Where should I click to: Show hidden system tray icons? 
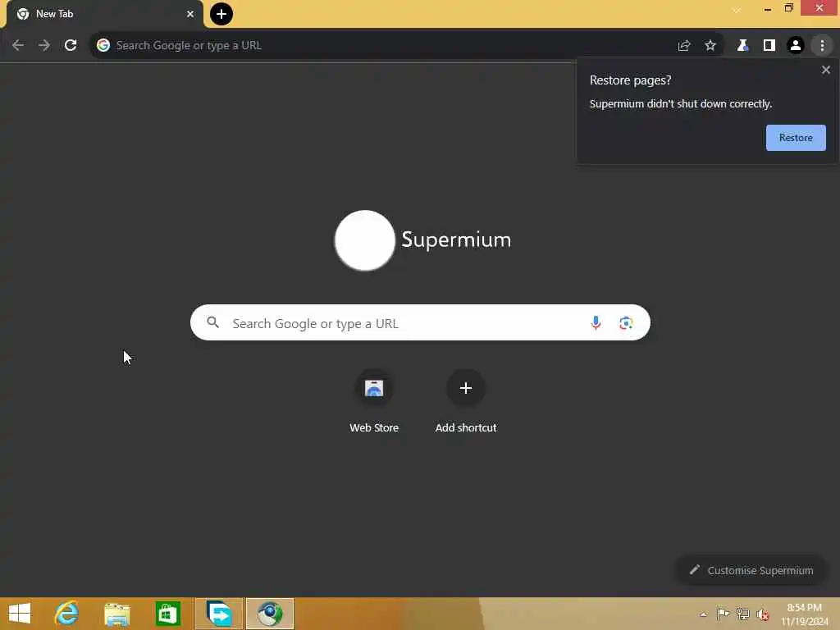pos(703,614)
